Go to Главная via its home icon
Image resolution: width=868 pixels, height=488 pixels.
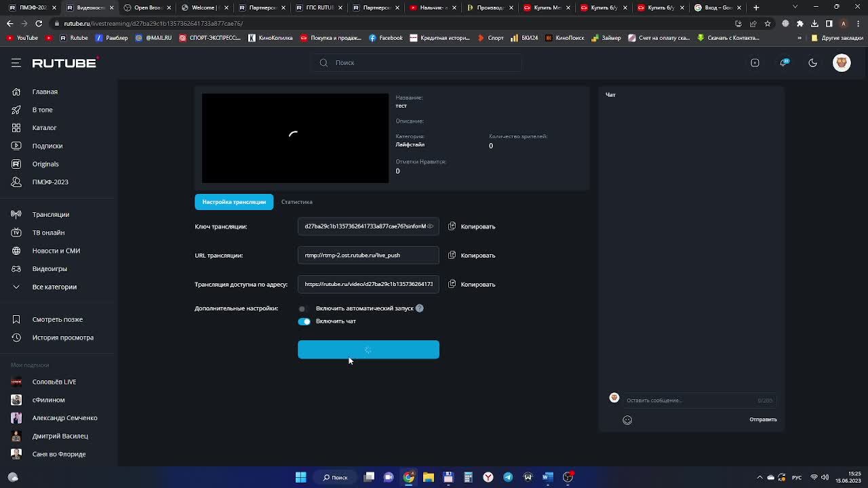(16, 91)
